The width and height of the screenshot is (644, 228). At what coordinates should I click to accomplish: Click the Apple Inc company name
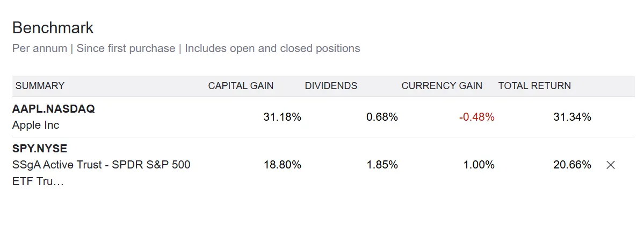tap(35, 125)
